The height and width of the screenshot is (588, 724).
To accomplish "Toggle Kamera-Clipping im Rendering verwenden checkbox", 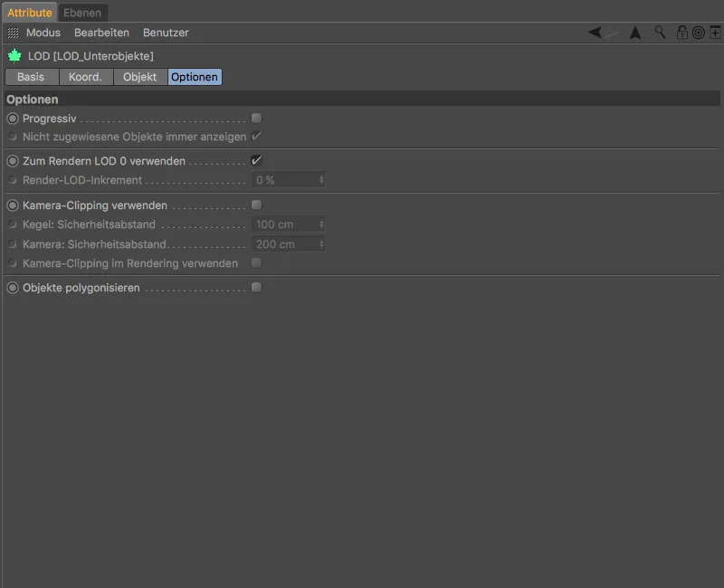I will click(257, 263).
